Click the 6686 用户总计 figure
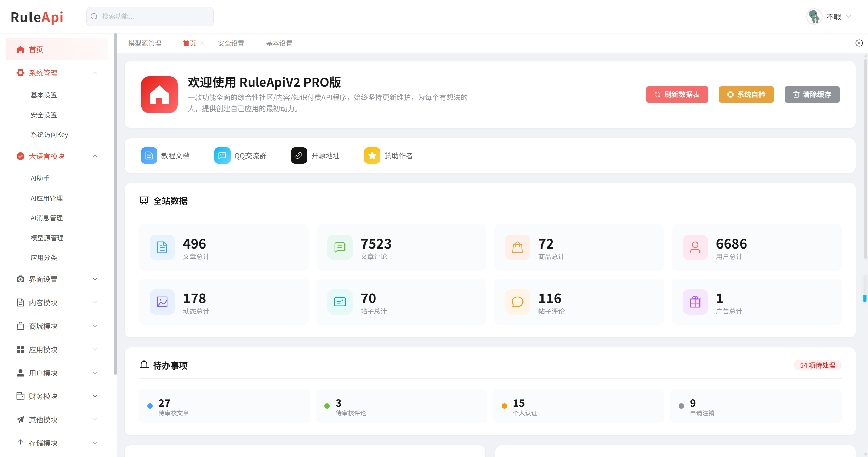Viewport: 868px width, 457px height. pyautogui.click(x=731, y=244)
